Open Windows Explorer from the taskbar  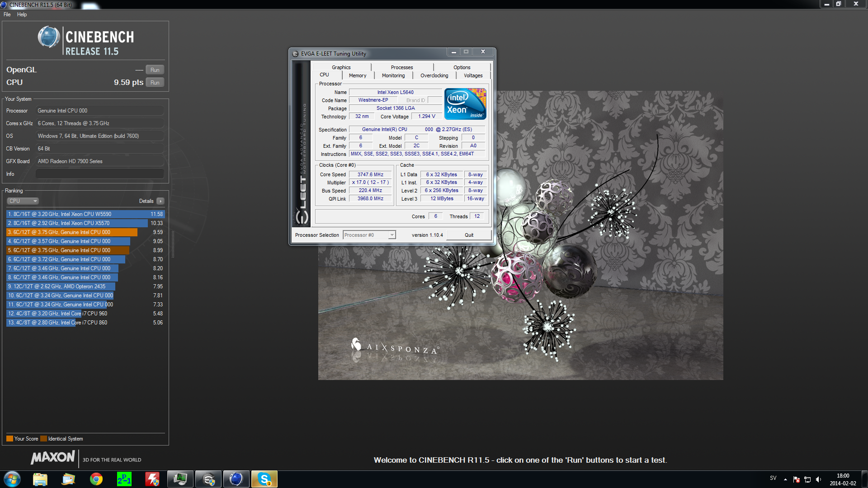[40, 479]
